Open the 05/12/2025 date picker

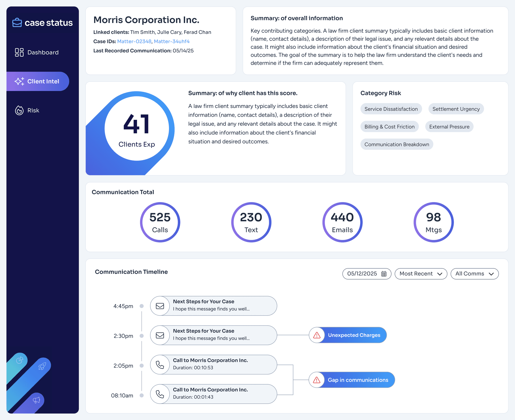pyautogui.click(x=362, y=274)
